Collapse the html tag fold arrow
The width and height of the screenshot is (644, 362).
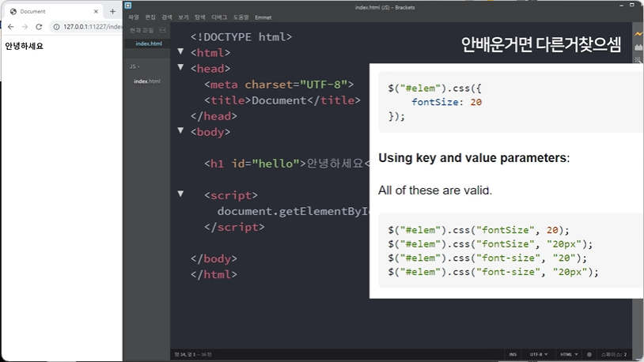pyautogui.click(x=180, y=51)
